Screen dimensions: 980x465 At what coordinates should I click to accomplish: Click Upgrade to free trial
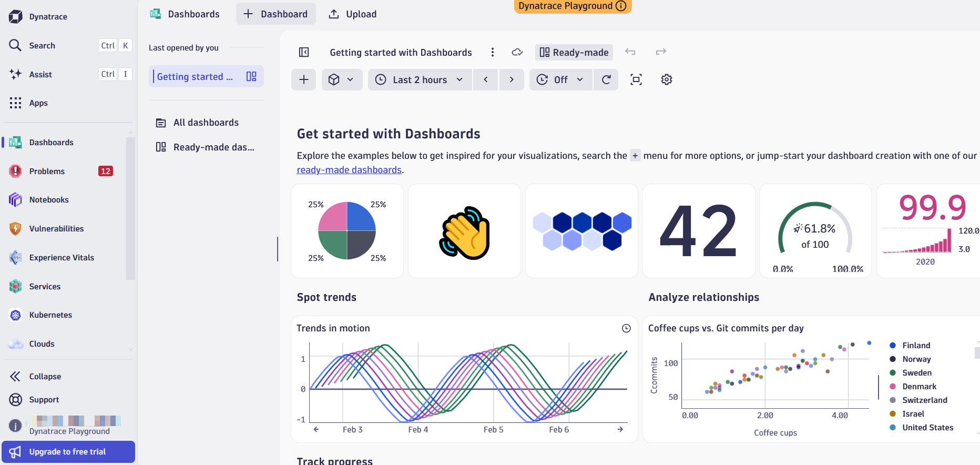(x=68, y=452)
